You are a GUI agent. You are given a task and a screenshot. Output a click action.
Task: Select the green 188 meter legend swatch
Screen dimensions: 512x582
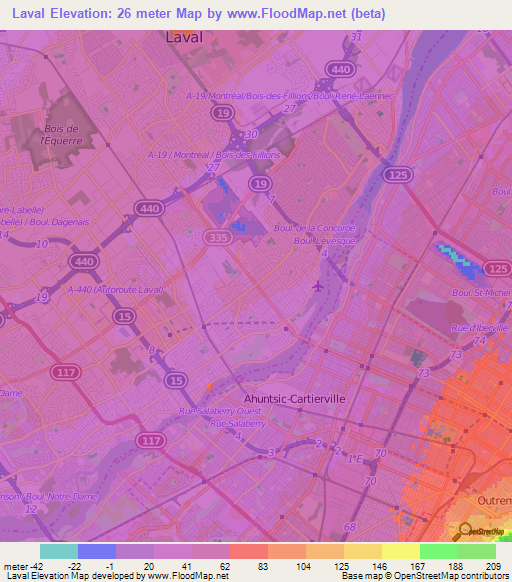(x=477, y=552)
